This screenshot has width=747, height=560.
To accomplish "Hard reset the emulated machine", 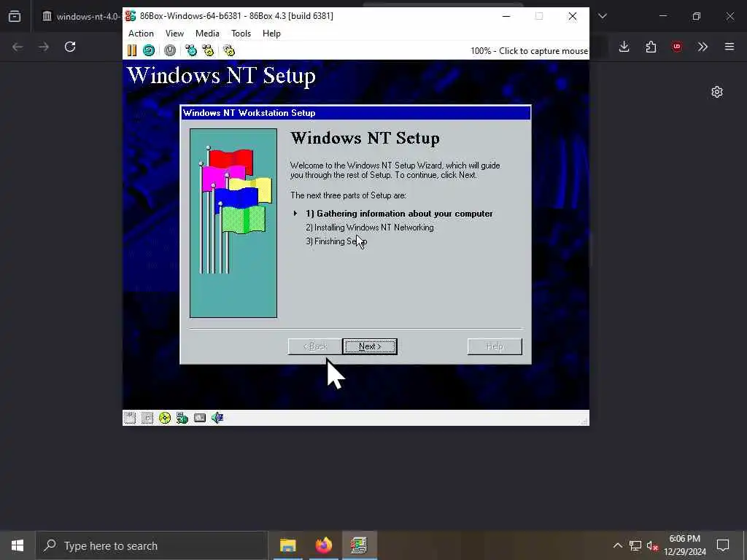I will [149, 50].
